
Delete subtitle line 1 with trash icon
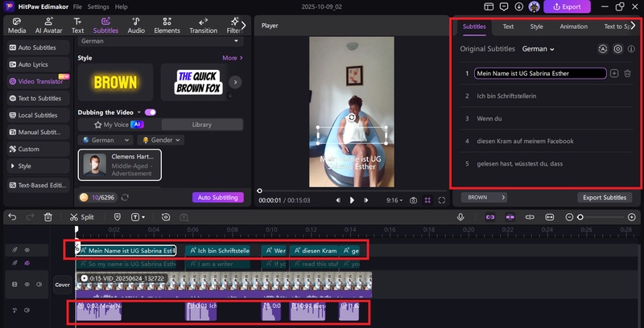[x=628, y=73]
